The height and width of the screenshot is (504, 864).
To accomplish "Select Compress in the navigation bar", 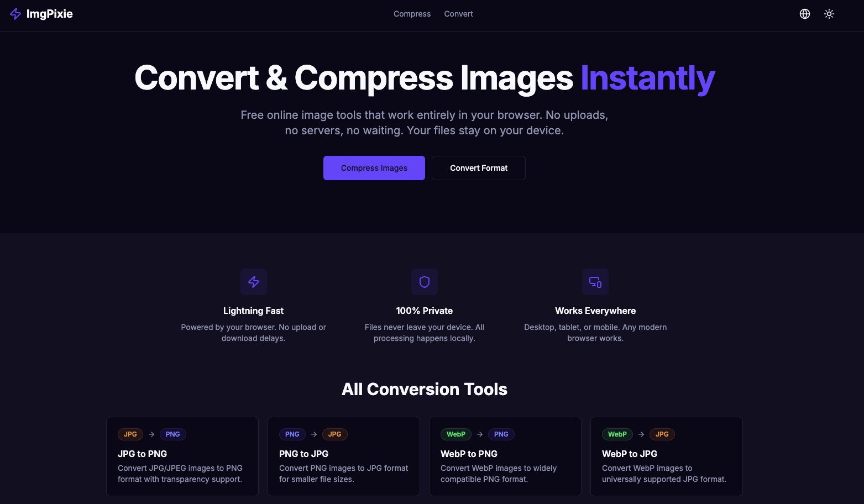I will click(412, 13).
